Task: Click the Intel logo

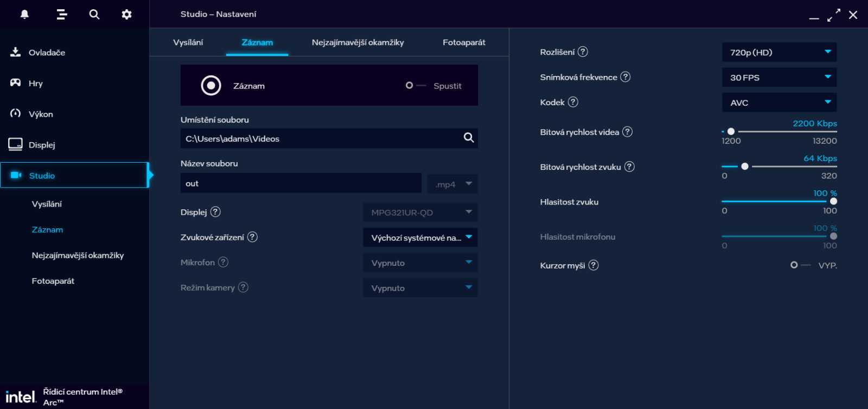Action: 21,397
